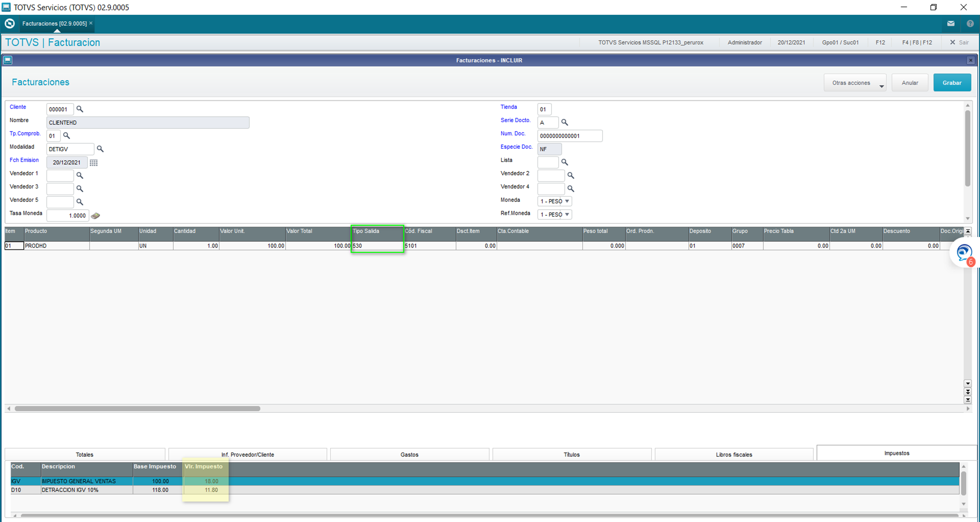This screenshot has height=522, width=980.
Task: Jump to first grid row arrow
Action: click(x=968, y=231)
